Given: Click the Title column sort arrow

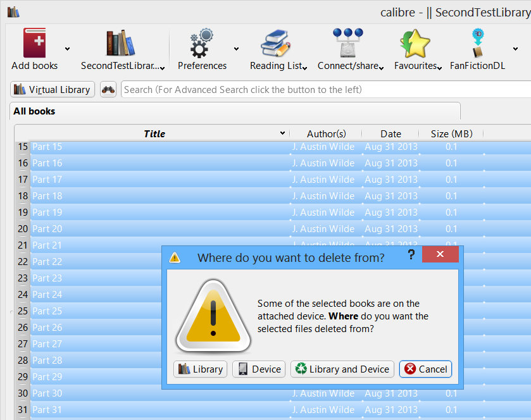Looking at the screenshot, I should point(282,133).
